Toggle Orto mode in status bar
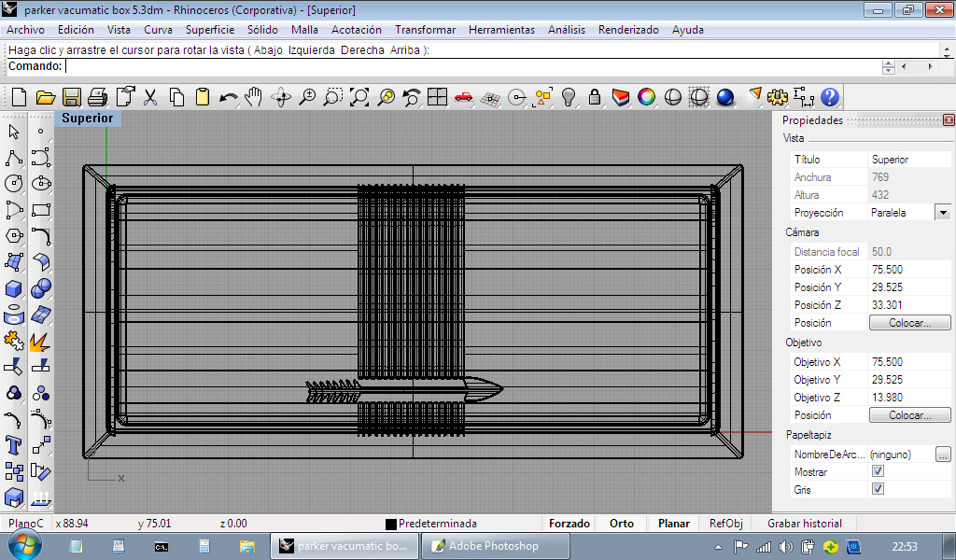 [x=621, y=524]
